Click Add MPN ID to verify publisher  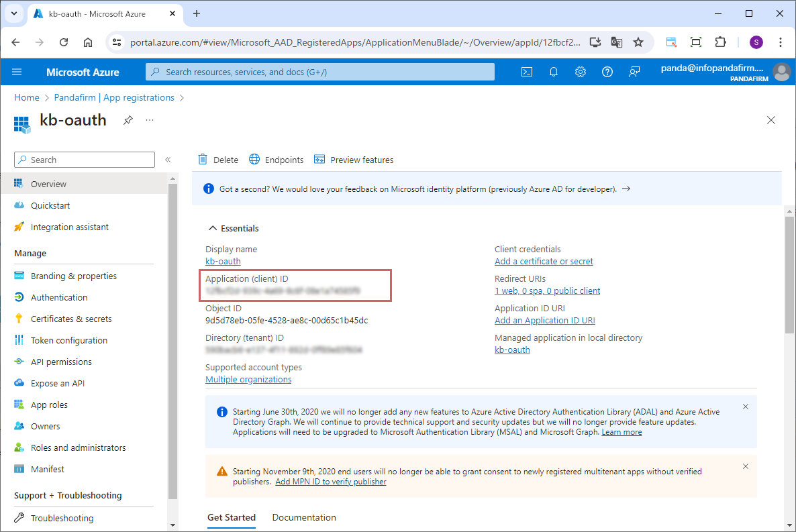tap(331, 482)
